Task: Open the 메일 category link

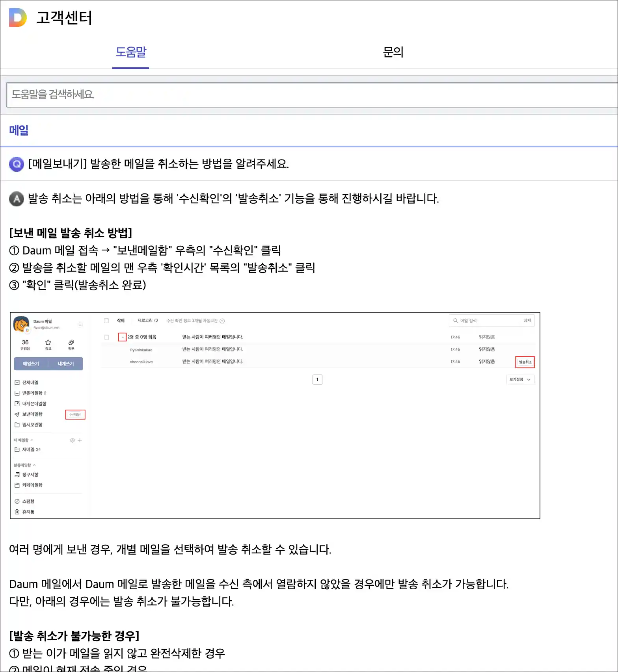Action: click(x=19, y=130)
